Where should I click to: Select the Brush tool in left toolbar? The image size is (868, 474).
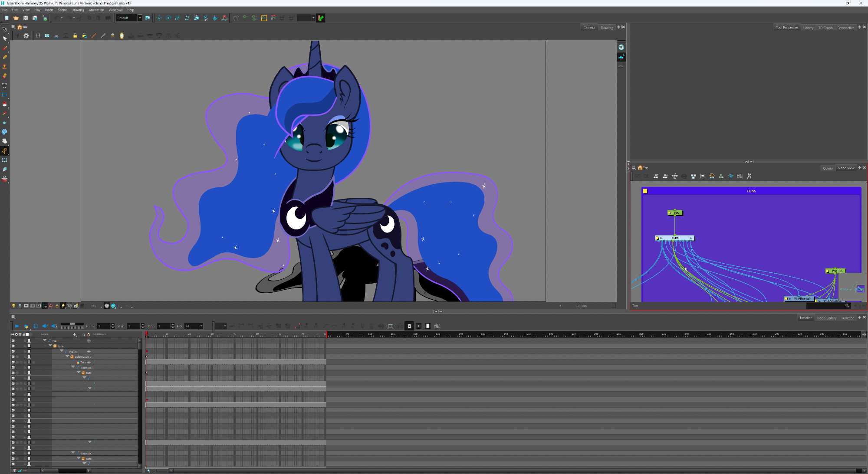5,48
